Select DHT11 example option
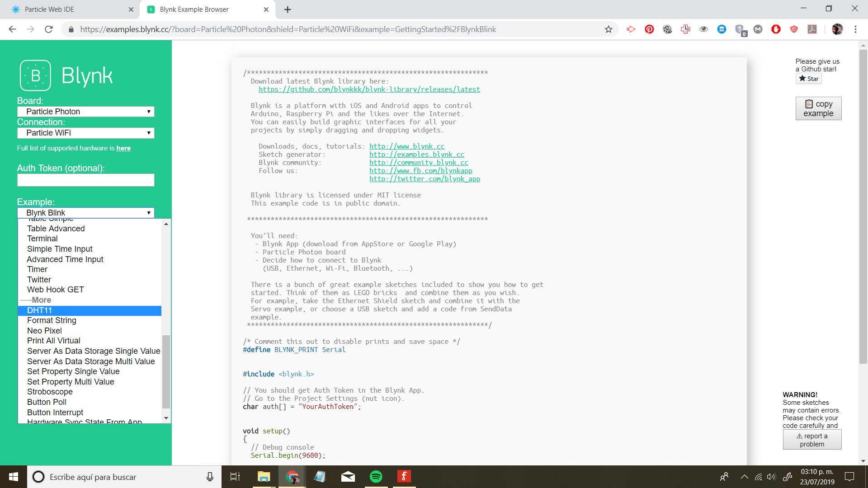Image resolution: width=868 pixels, height=488 pixels. click(x=90, y=310)
